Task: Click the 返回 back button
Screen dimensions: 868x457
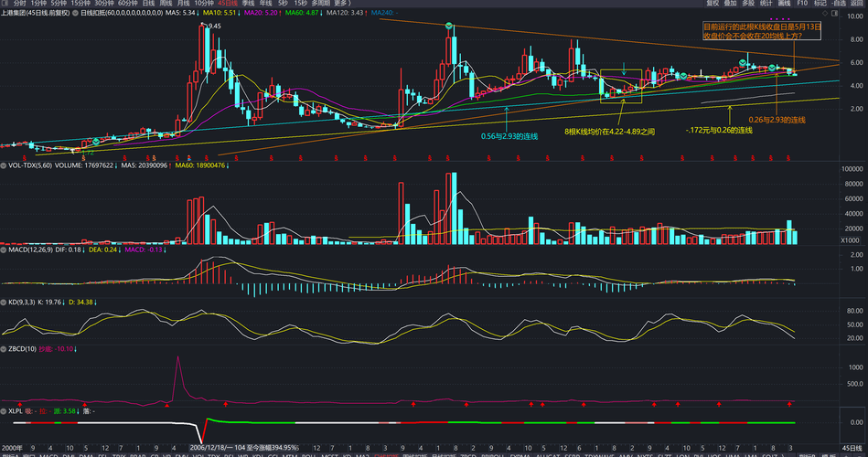Action: point(856,4)
